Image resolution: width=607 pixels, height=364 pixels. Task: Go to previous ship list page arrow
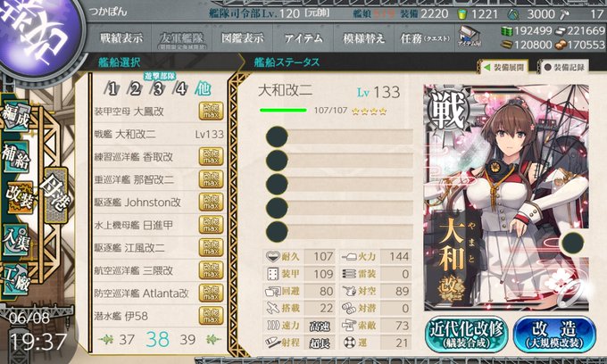105,340
